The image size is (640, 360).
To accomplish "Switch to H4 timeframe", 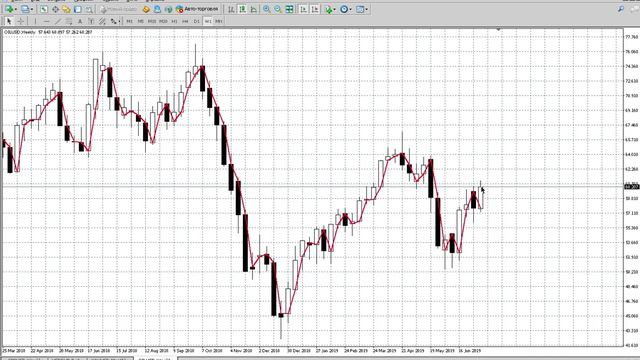I will (x=185, y=21).
